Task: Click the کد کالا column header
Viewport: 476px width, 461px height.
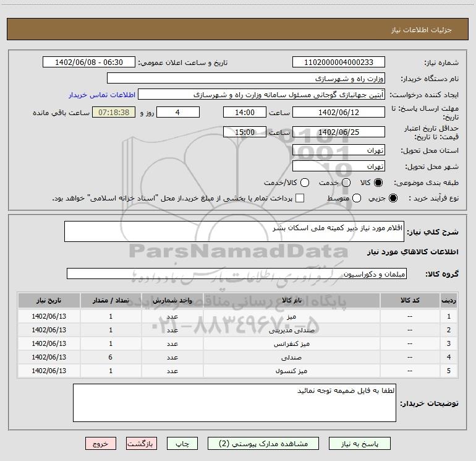Action: 410,301
